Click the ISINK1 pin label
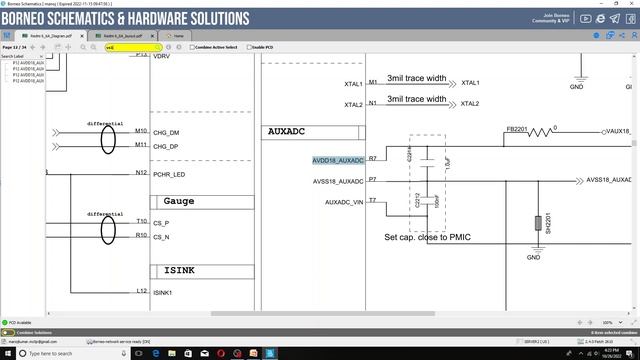 pyautogui.click(x=162, y=293)
